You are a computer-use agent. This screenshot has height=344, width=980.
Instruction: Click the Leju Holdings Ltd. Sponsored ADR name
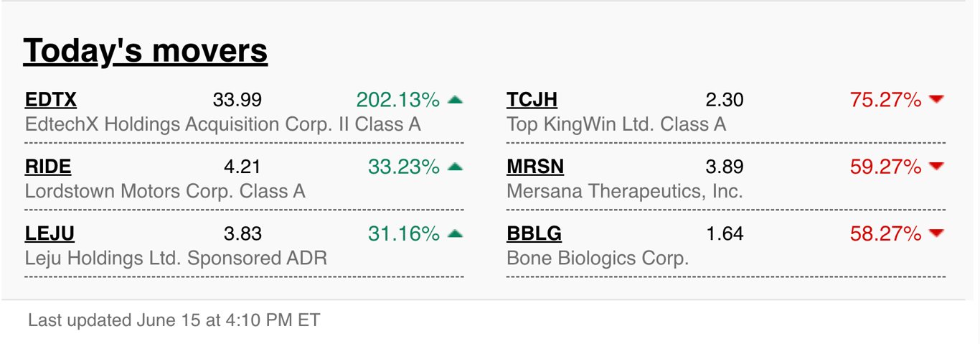point(176,258)
